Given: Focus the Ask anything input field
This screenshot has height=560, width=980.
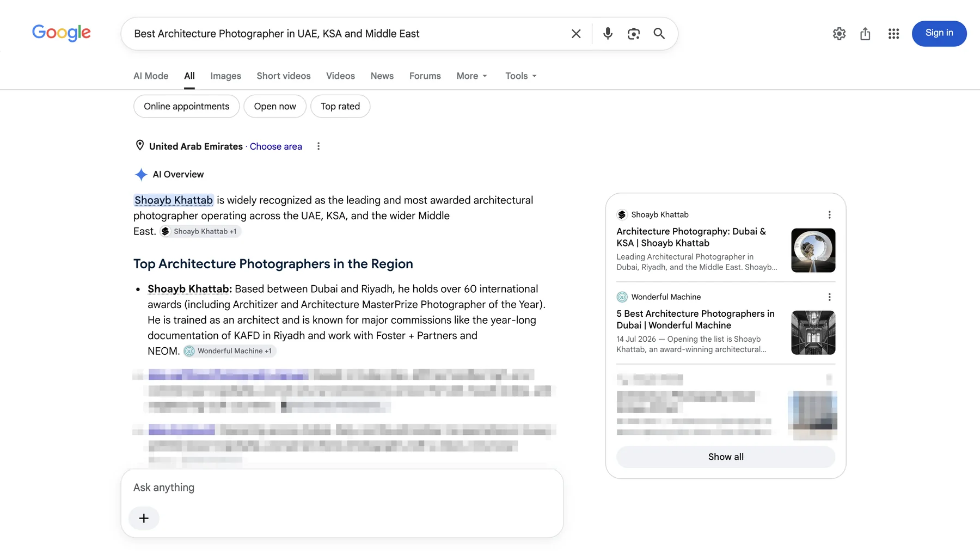Looking at the screenshot, I should [342, 488].
